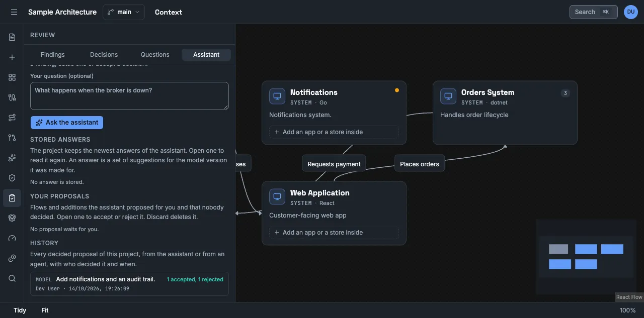
Task: Click 'Customer-facing web app' description
Action: click(308, 216)
